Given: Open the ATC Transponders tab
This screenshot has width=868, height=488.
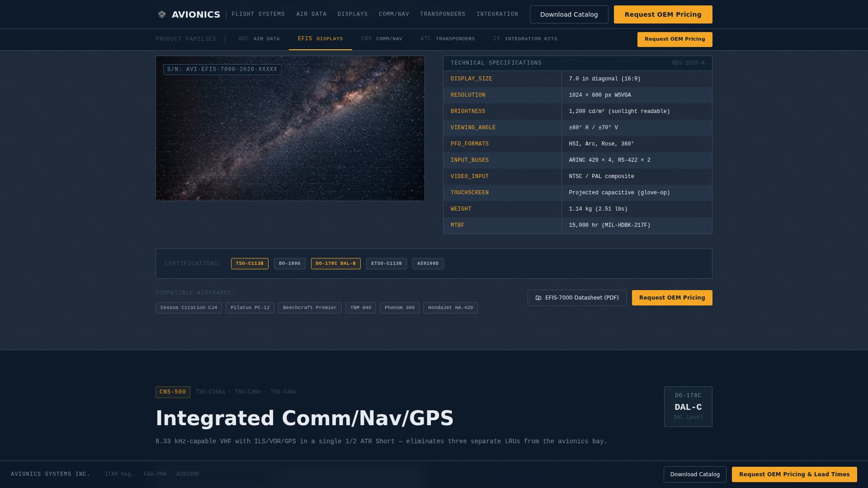Looking at the screenshot, I should click(x=448, y=39).
